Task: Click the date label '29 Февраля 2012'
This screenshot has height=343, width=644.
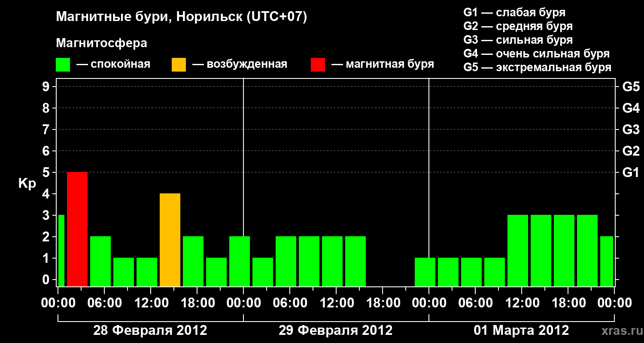Action: (336, 331)
